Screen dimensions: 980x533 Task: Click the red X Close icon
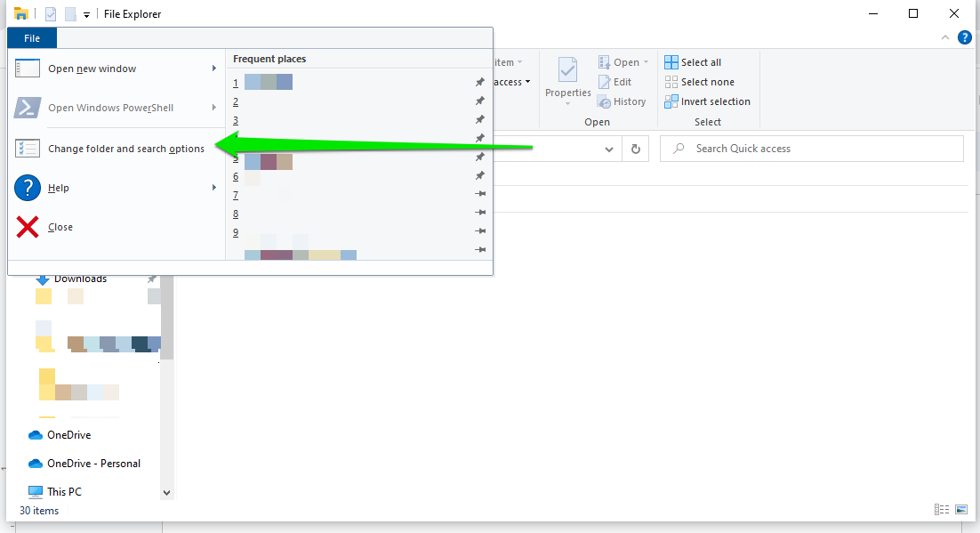pos(28,227)
